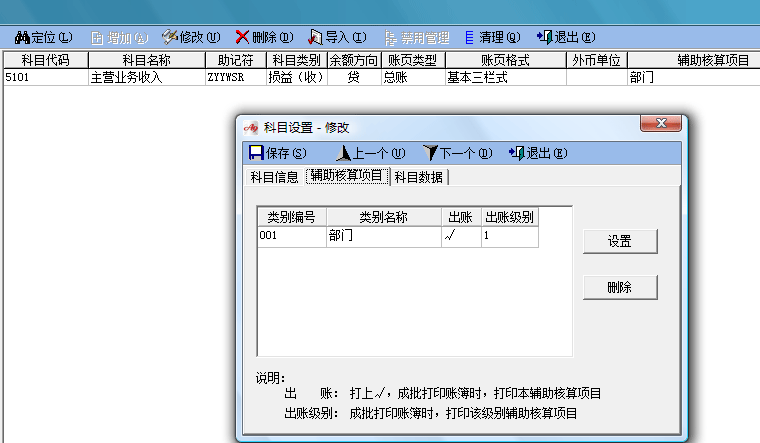Go to previous record with 上一个
Viewport: 760px width, 443px height.
(x=343, y=153)
